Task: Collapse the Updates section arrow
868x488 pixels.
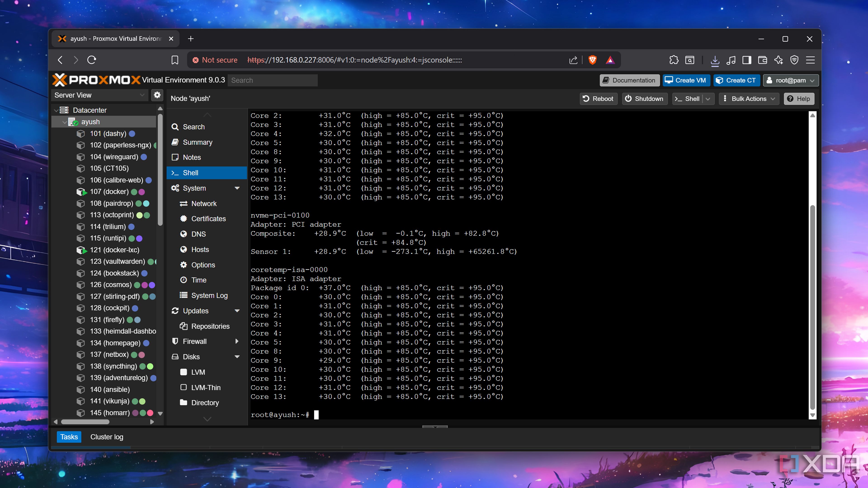Action: click(x=237, y=310)
